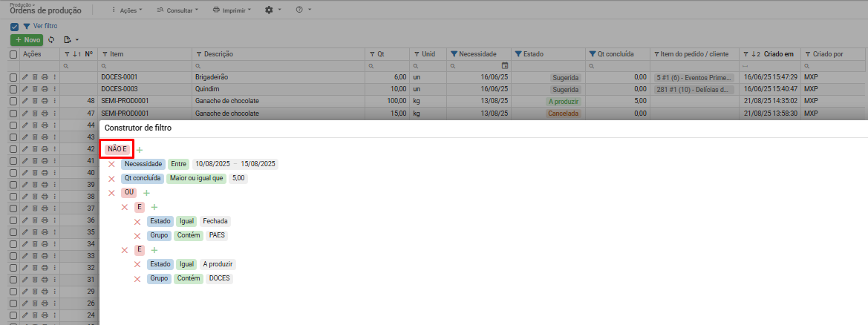The image size is (868, 325).
Task: Open more actions for order 42
Action: (x=54, y=149)
